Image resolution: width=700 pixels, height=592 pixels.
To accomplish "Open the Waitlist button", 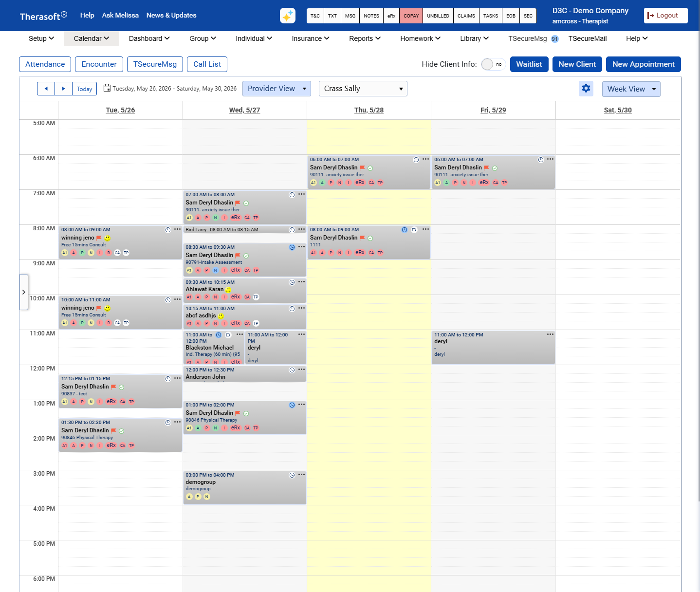I will coord(529,64).
